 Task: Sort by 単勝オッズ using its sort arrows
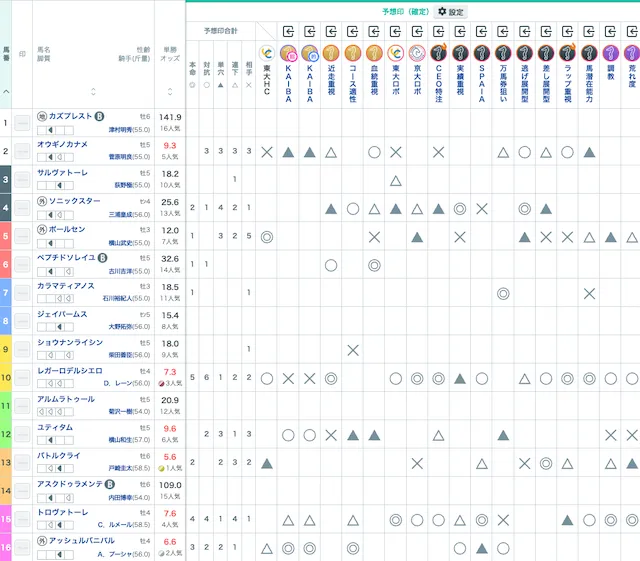(x=170, y=91)
